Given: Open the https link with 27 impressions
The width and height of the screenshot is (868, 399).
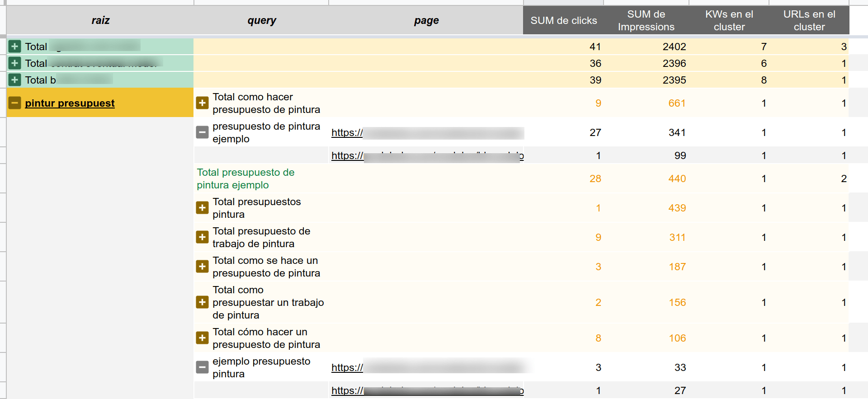Looking at the screenshot, I should tap(427, 390).
